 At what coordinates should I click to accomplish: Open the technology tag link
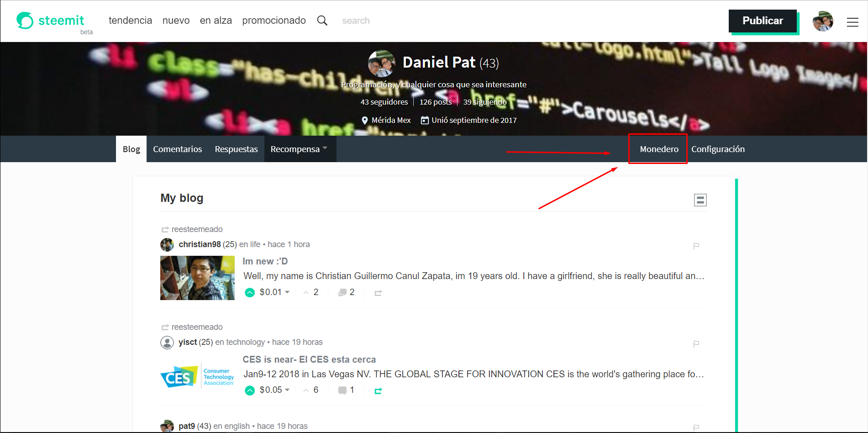pyautogui.click(x=245, y=342)
